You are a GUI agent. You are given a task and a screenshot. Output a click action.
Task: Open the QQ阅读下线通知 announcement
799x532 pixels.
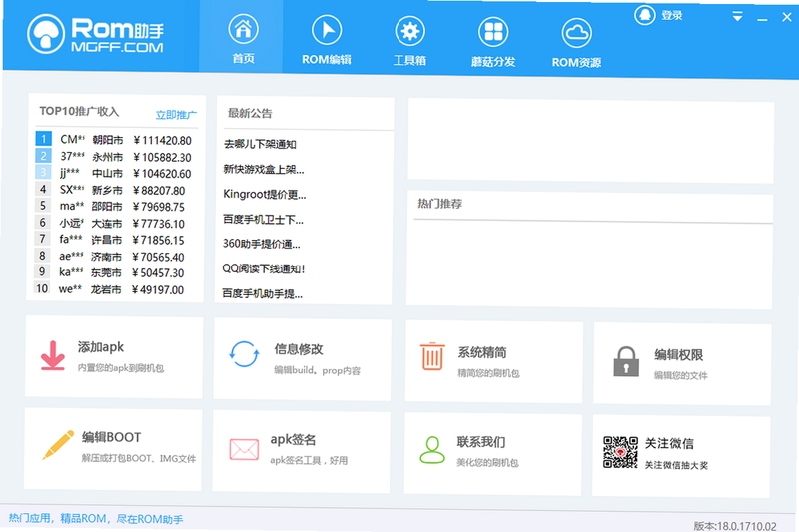tap(264, 268)
